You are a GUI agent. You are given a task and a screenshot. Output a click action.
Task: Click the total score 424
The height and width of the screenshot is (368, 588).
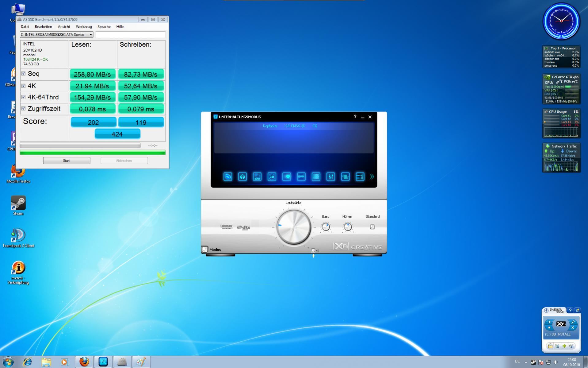tap(117, 134)
